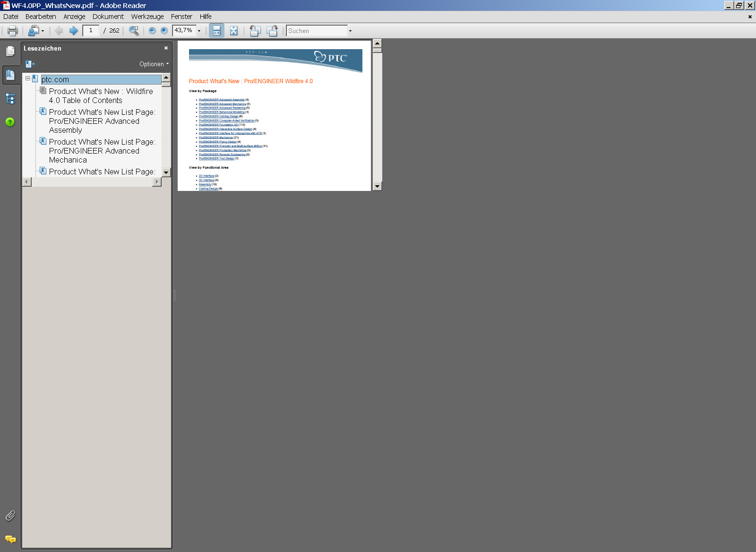Open the Hilfe menu

(x=206, y=17)
